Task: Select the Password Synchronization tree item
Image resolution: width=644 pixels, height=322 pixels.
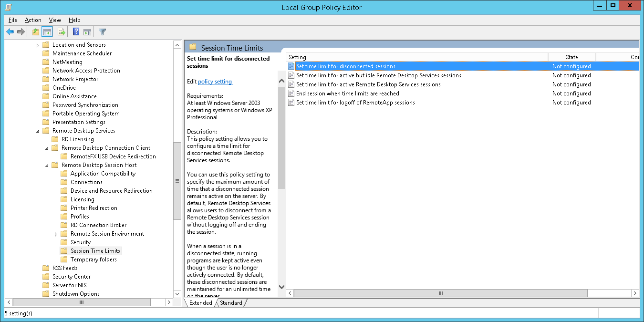Action: point(85,105)
